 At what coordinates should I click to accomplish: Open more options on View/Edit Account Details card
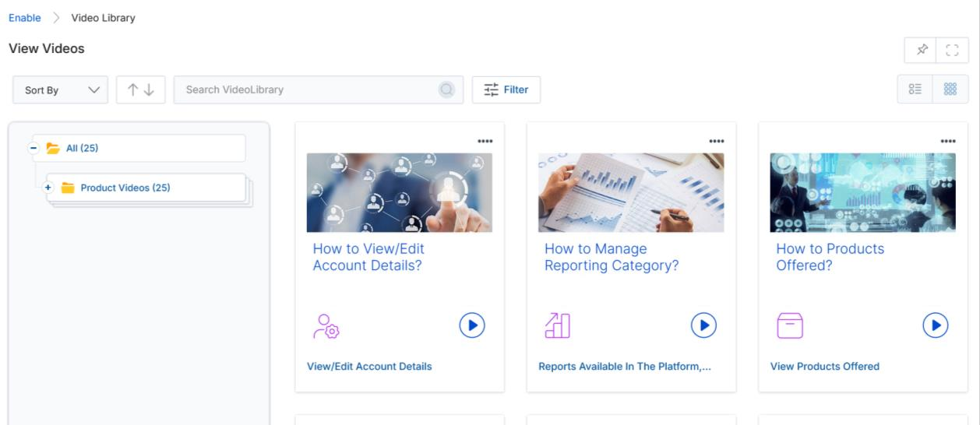click(485, 141)
